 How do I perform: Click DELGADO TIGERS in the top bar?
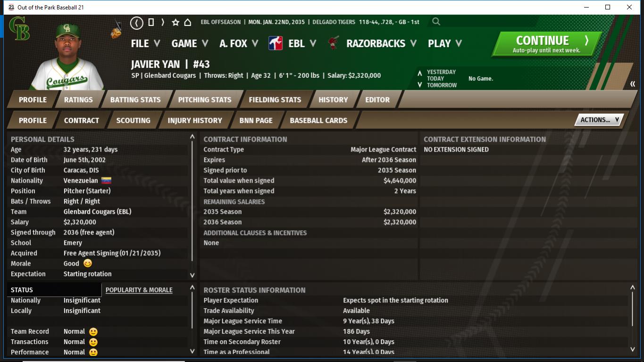pos(334,22)
